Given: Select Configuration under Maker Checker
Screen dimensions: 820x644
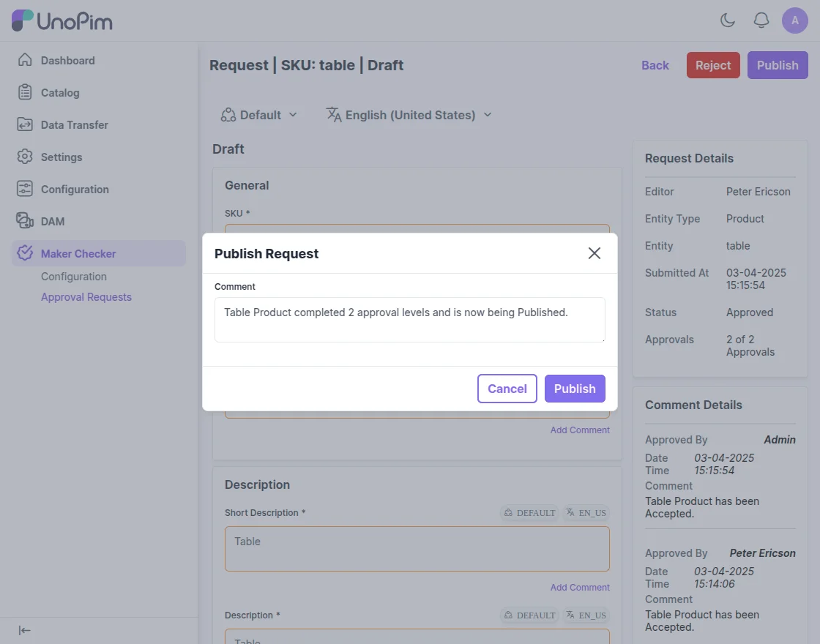Looking at the screenshot, I should 74,277.
